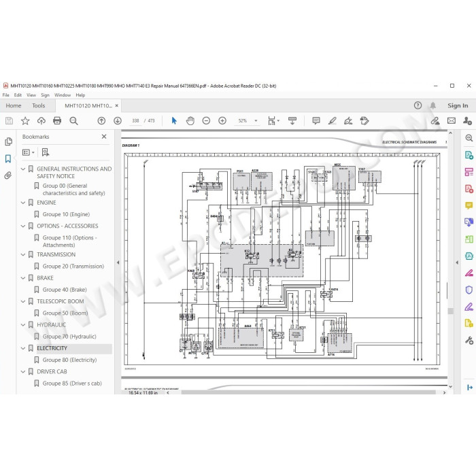Add a comment note icon
The image size is (476, 476).
[316, 121]
